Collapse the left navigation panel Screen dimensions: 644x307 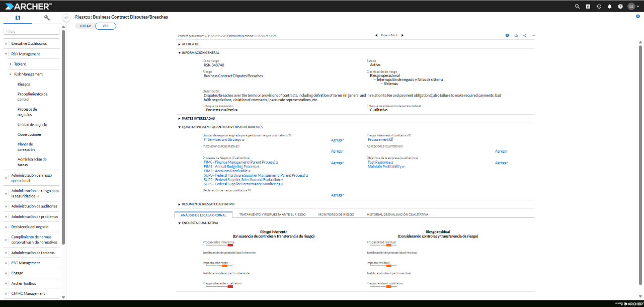[x=66, y=18]
